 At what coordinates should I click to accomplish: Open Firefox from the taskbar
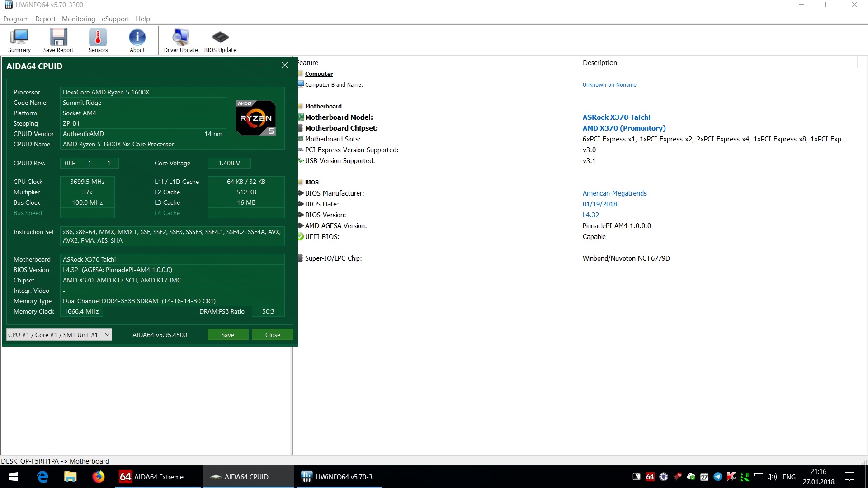(x=98, y=477)
